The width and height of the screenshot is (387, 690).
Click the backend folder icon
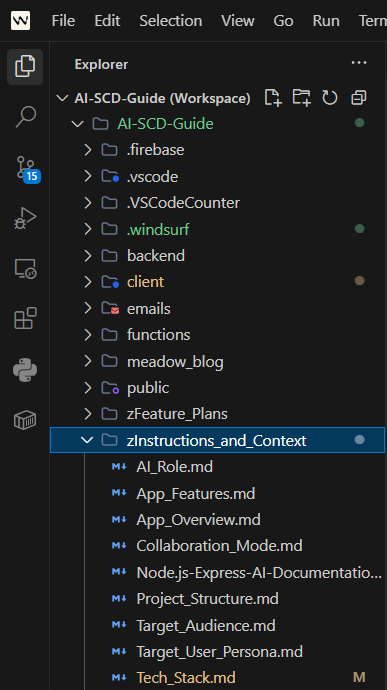pyautogui.click(x=109, y=256)
